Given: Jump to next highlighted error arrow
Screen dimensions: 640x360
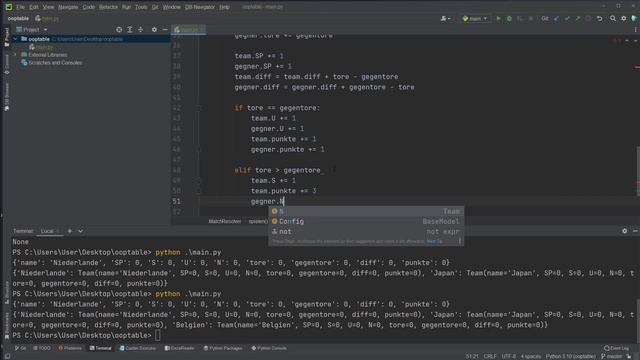Looking at the screenshot, I should (x=635, y=40).
